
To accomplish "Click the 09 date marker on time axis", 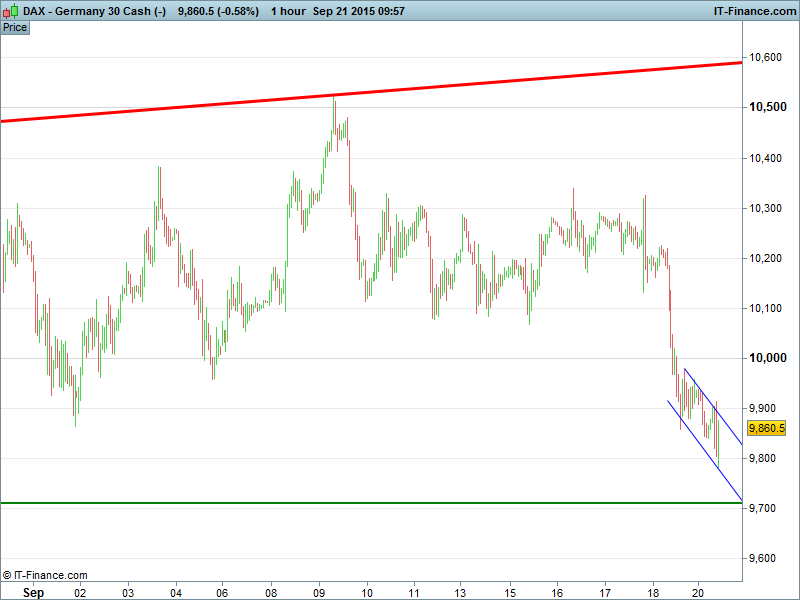I will click(x=320, y=592).
